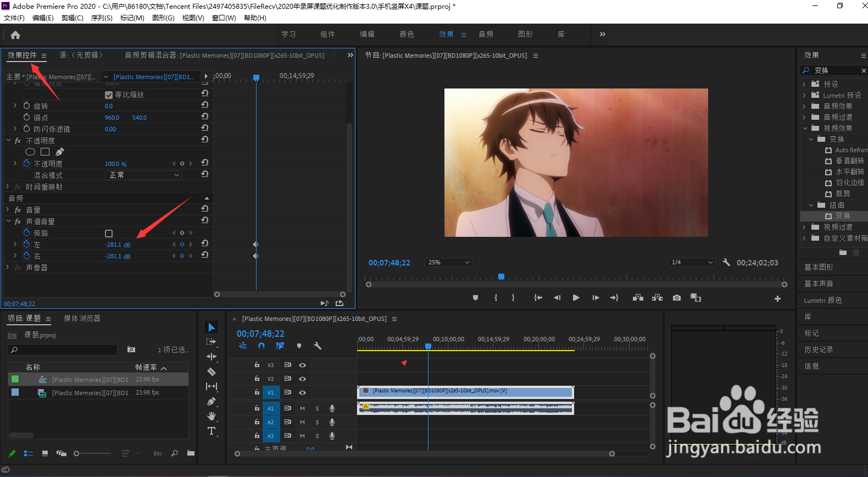
Task: Click the ellipse mask icon under opacity
Action: point(30,152)
